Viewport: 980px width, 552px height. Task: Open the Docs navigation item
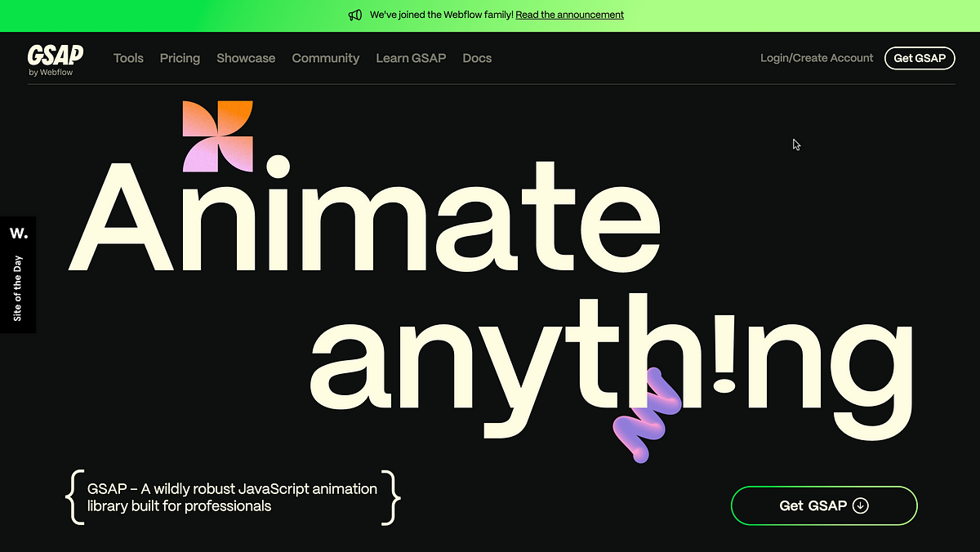point(477,58)
